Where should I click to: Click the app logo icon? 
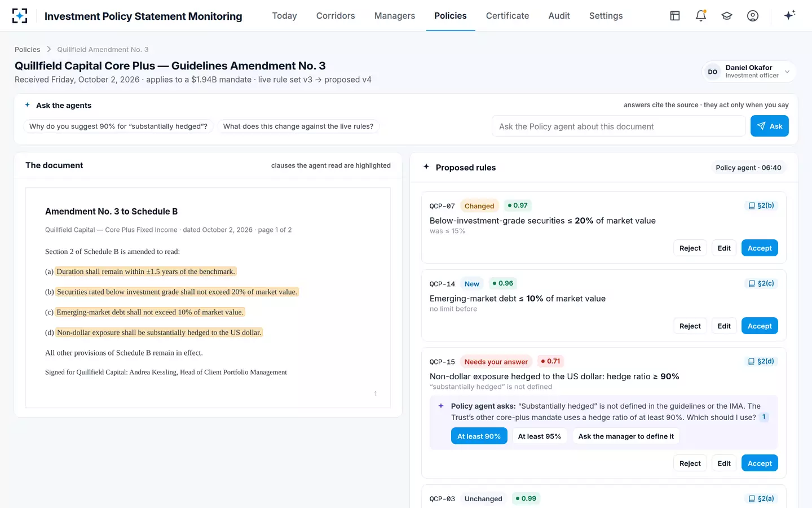(x=20, y=16)
